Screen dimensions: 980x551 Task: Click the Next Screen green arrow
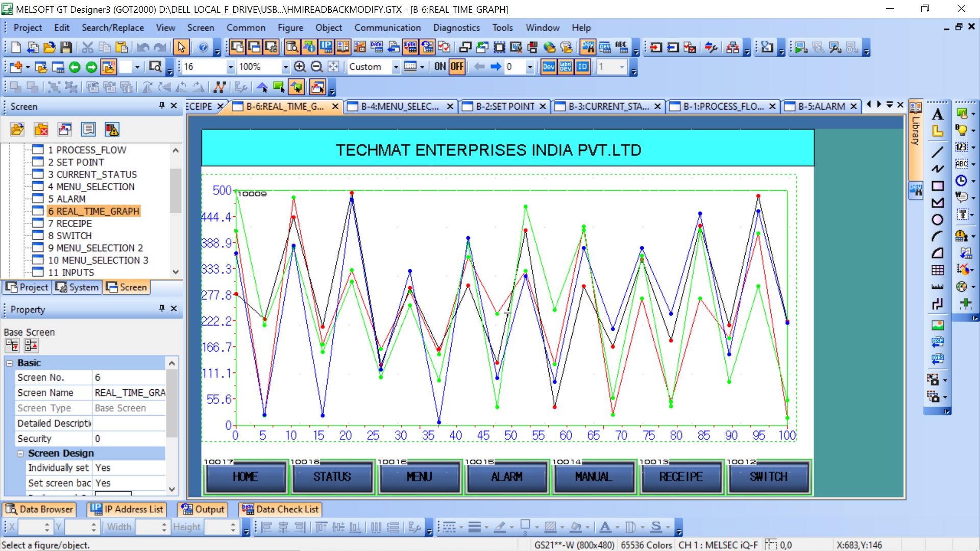pos(91,67)
